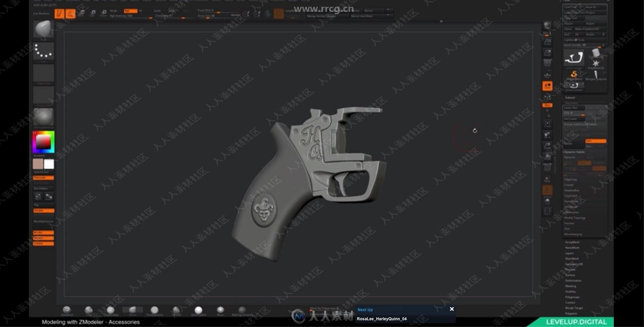Select the tan main color swatch
Screen dimensions: 644x327
click(38, 164)
